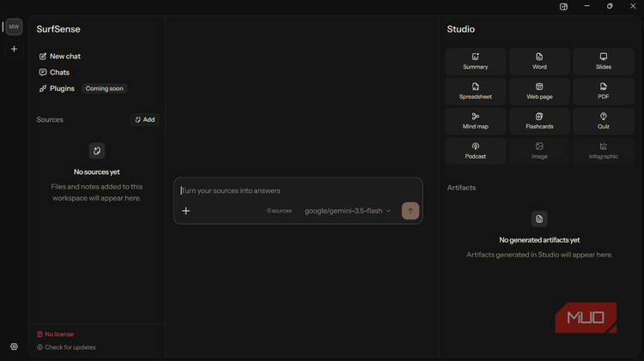This screenshot has height=361, width=644.
Task: Add a source with the Add button
Action: 145,119
